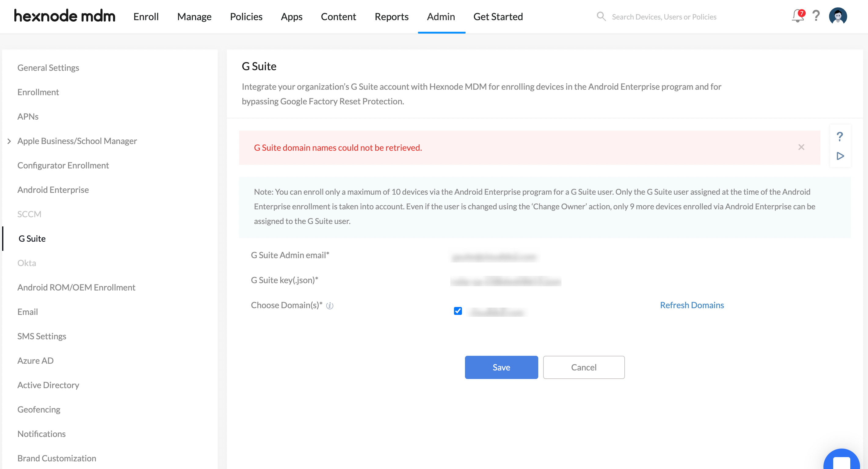Open the notifications bell icon
Image resolution: width=868 pixels, height=469 pixels.
[x=797, y=16]
